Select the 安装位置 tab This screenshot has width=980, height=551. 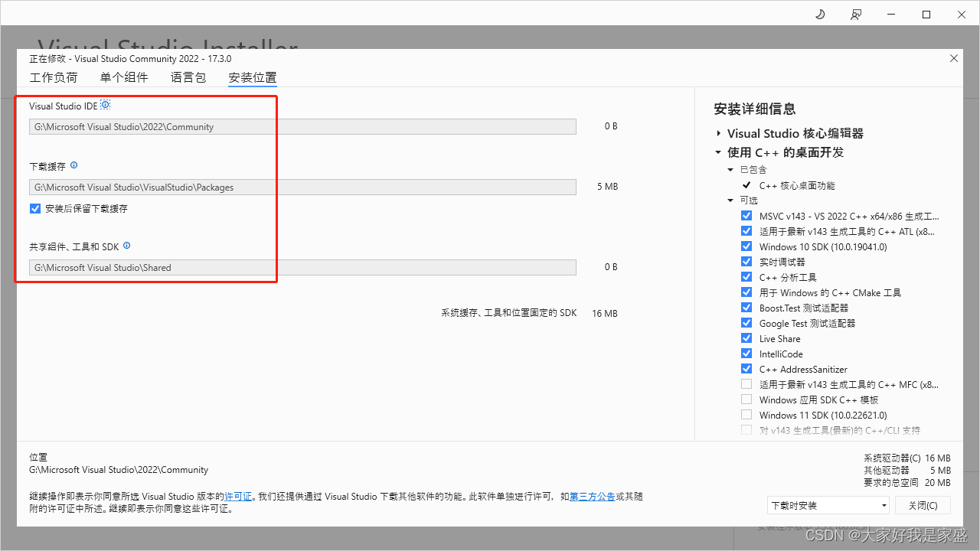click(253, 77)
